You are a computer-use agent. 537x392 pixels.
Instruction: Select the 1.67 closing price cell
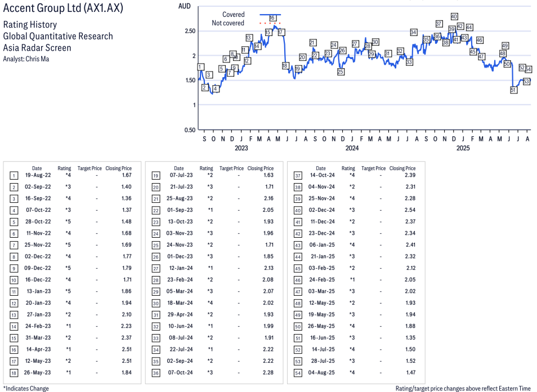[x=127, y=175]
